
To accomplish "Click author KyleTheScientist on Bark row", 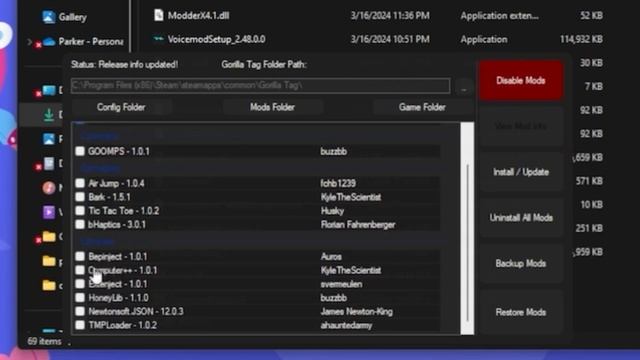I will [x=351, y=197].
